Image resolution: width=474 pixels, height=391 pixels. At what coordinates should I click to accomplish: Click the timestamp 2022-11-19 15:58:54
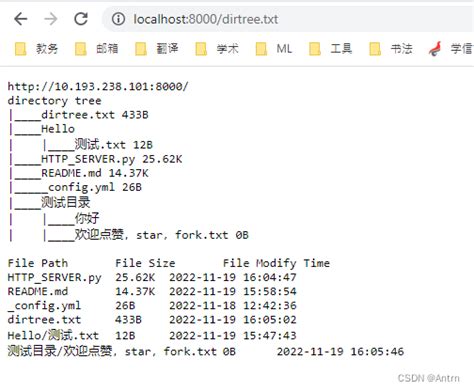pyautogui.click(x=233, y=292)
